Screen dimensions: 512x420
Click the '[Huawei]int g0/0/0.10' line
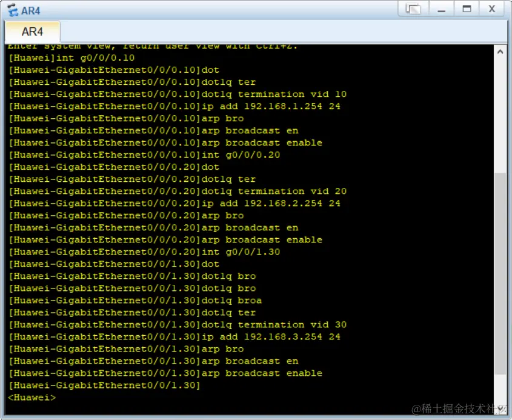(x=71, y=58)
